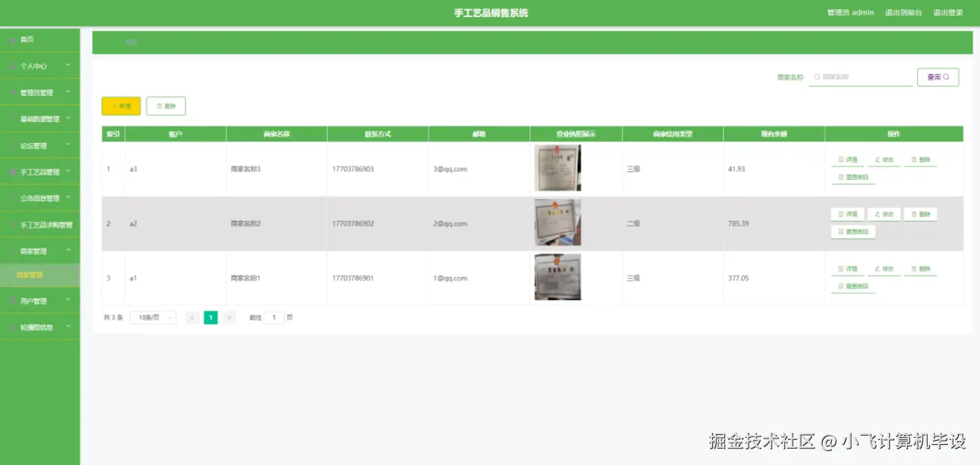980x465 pixels.
Task: Click the 删除 button beside 新增
Action: (x=166, y=106)
